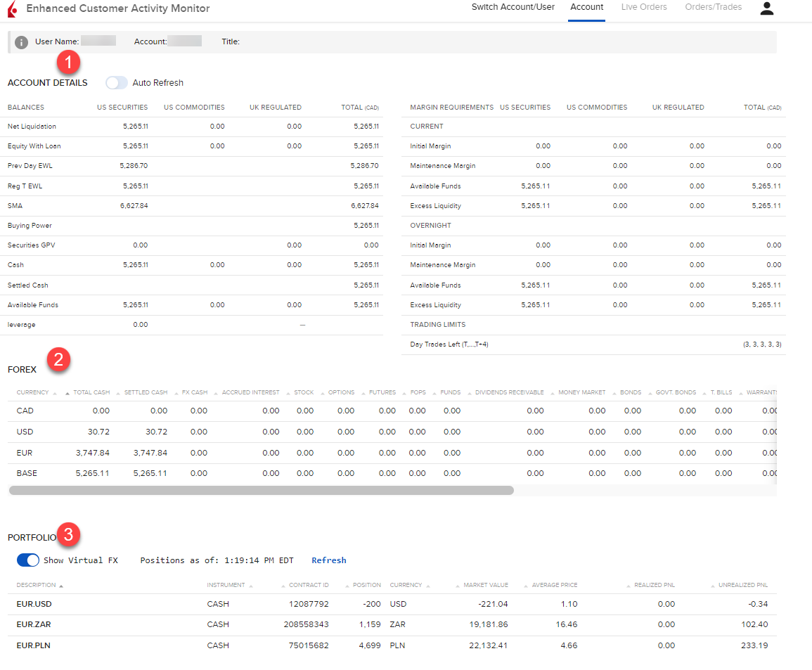
Task: Click contract ID 208558343
Action: click(x=306, y=625)
